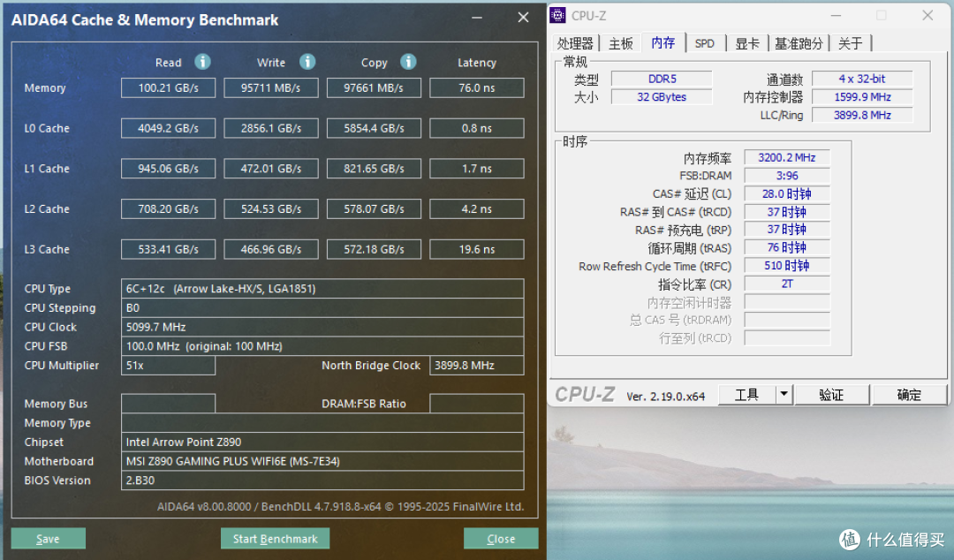Viewport: 954px width, 560px height.
Task: Click the Save button in AIDA64
Action: tap(48, 539)
